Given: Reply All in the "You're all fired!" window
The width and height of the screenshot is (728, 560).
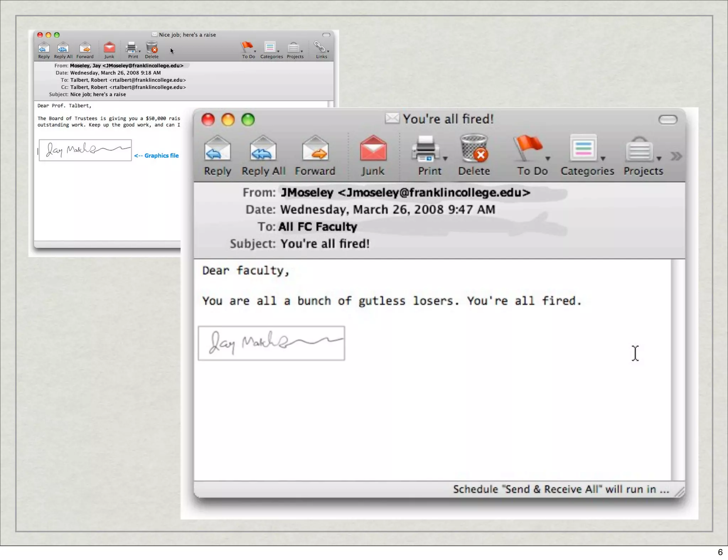Looking at the screenshot, I should 263,155.
